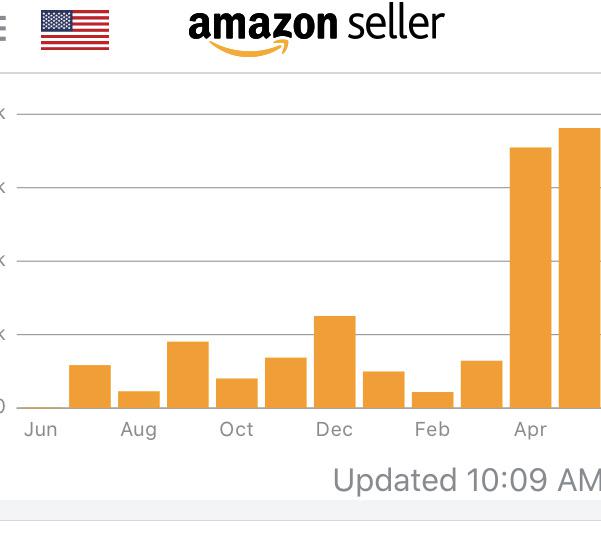Click the Apr axis label
This screenshot has height=536, width=601.
(x=530, y=430)
